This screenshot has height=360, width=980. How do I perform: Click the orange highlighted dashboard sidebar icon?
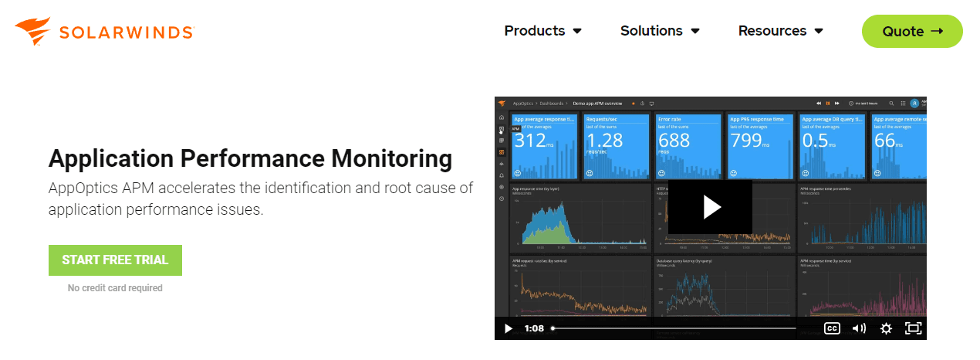click(x=502, y=152)
